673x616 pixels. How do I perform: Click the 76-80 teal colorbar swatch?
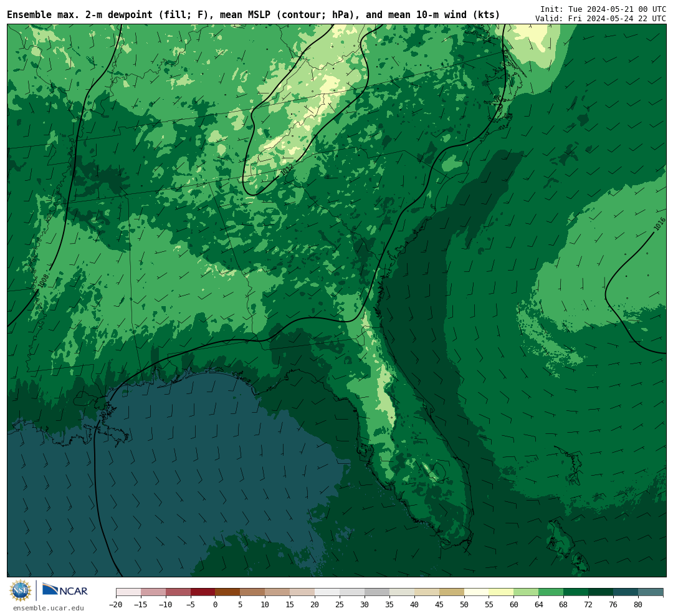click(x=626, y=592)
